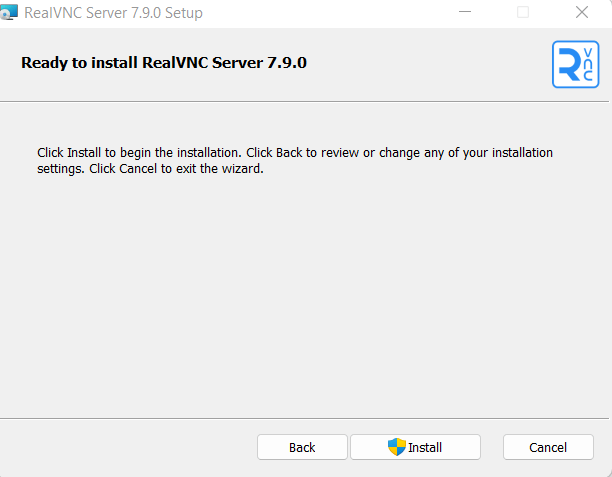Close the RealVNC Server 7.9.0 Setup window
Viewport: 612px width, 477px height.
tap(582, 12)
